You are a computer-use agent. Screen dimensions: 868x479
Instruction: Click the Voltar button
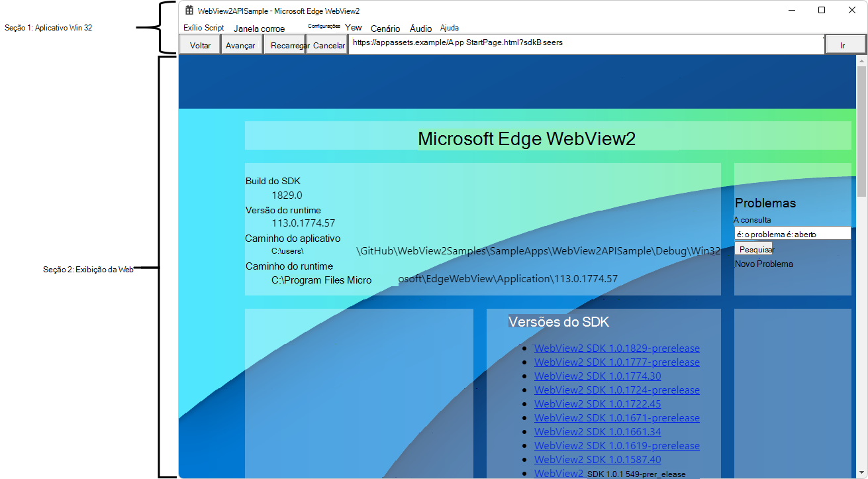(201, 45)
